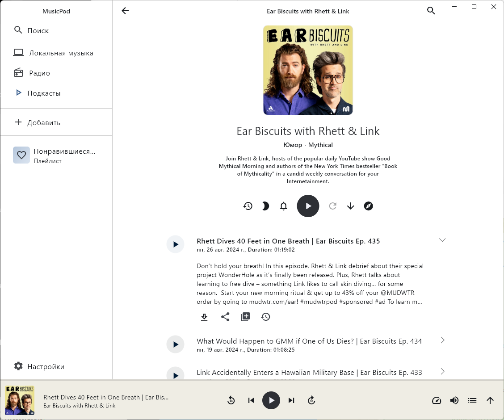Go back with the left arrow button

(125, 11)
